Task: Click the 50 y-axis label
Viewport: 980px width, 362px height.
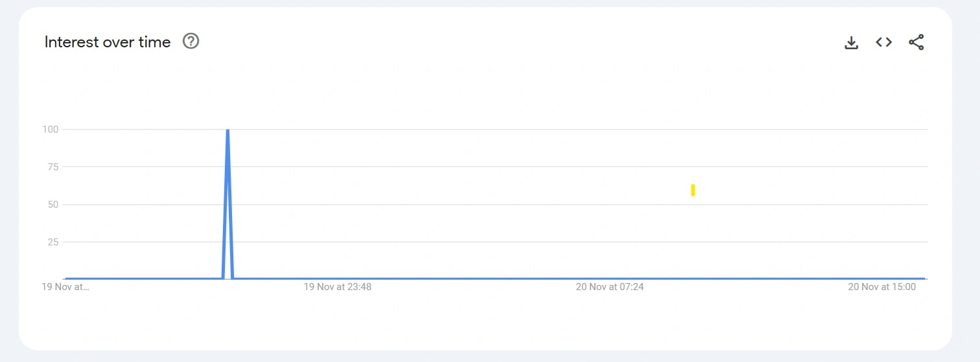Action: tap(53, 205)
